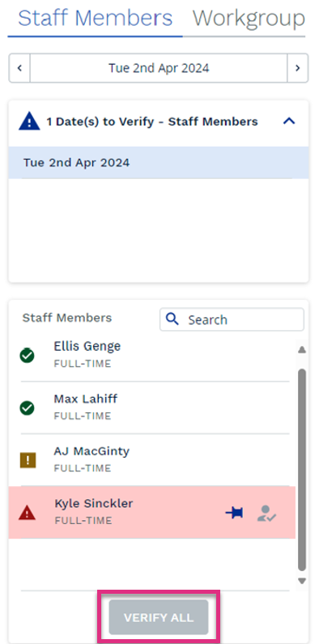Click the blue alert triangle in Dates to Verify
Screen dimensions: 319x644
pyautogui.click(x=29, y=122)
